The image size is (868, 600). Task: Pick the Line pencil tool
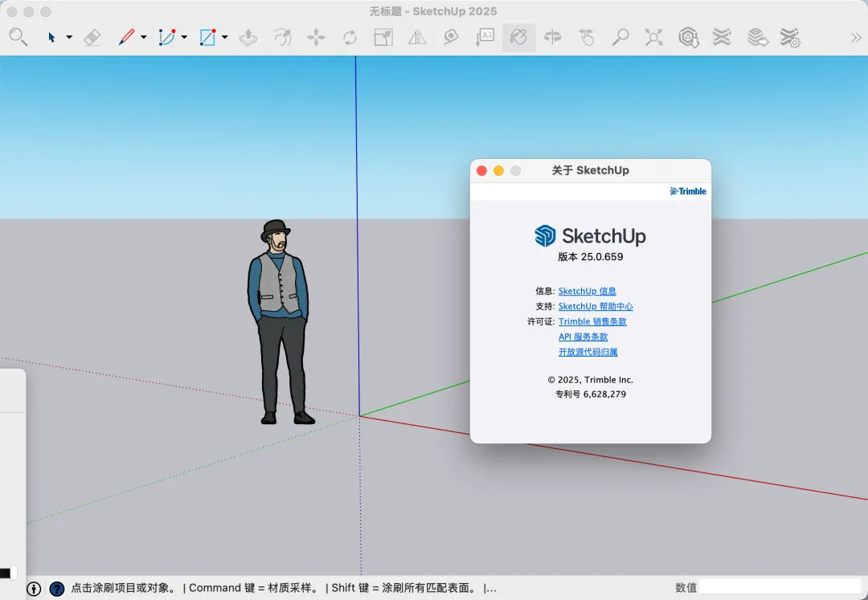point(126,38)
